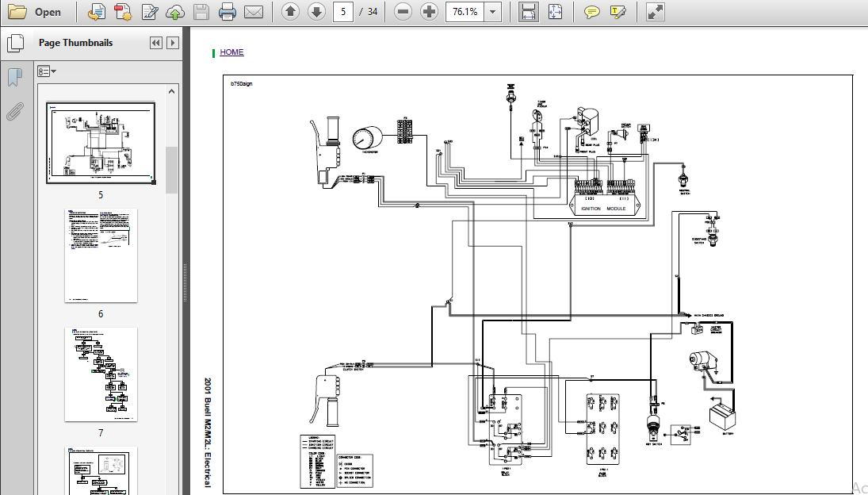Follow the HOME link
This screenshot has width=868, height=495.
pos(231,52)
